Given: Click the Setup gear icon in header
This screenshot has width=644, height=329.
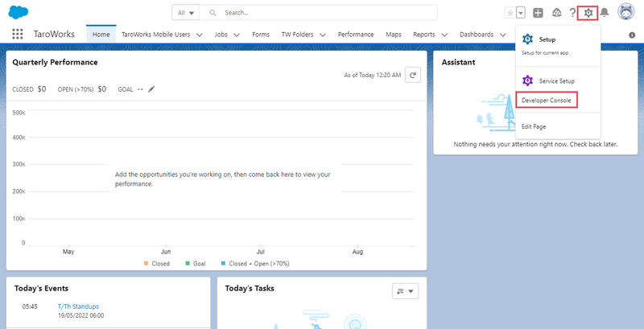Looking at the screenshot, I should pos(588,13).
